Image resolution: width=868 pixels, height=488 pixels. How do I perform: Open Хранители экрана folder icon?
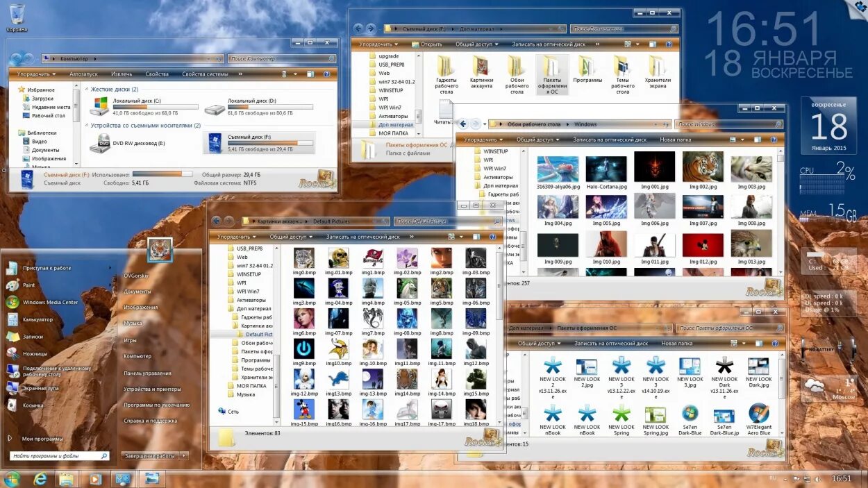coord(658,73)
